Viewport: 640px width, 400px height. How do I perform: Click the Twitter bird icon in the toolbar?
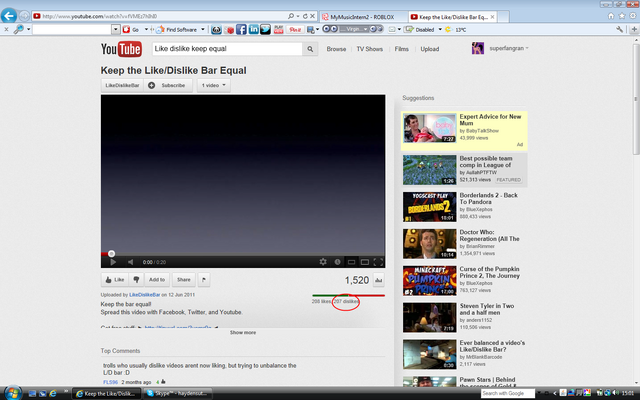pyautogui.click(x=265, y=29)
